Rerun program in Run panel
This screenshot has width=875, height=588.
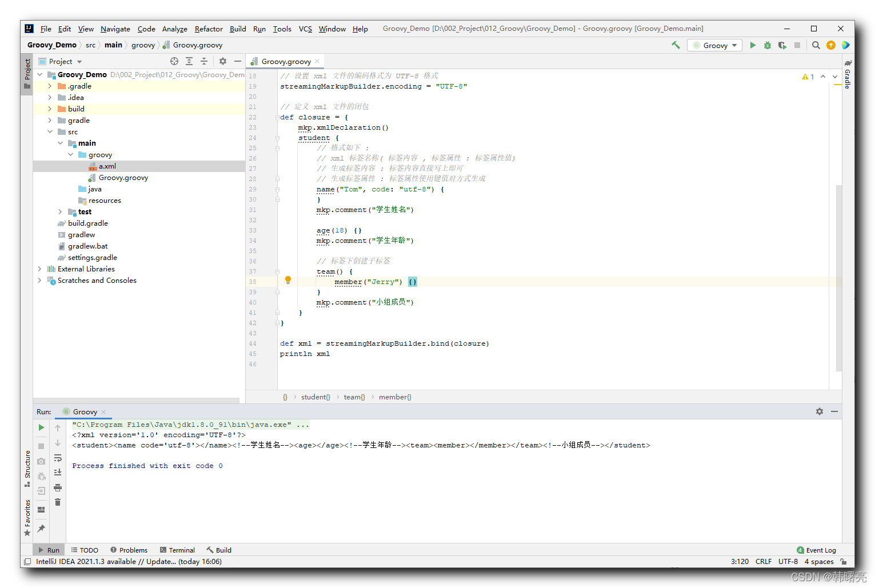41,427
